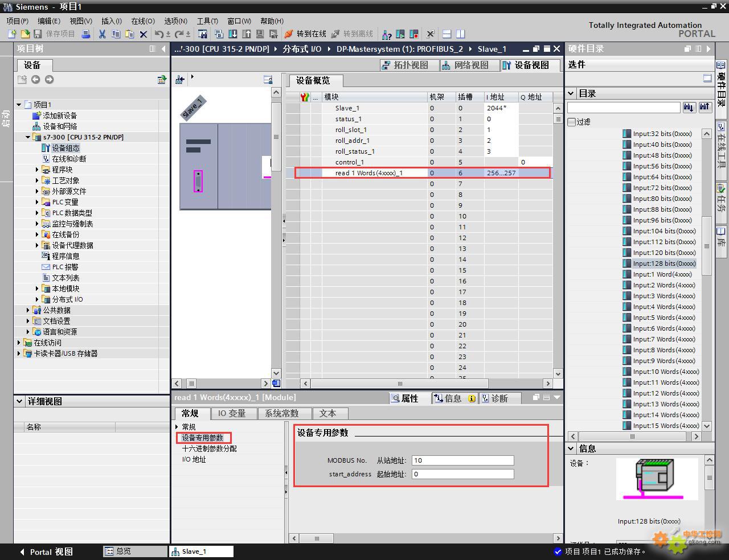Navigate back in project tree

click(35, 80)
